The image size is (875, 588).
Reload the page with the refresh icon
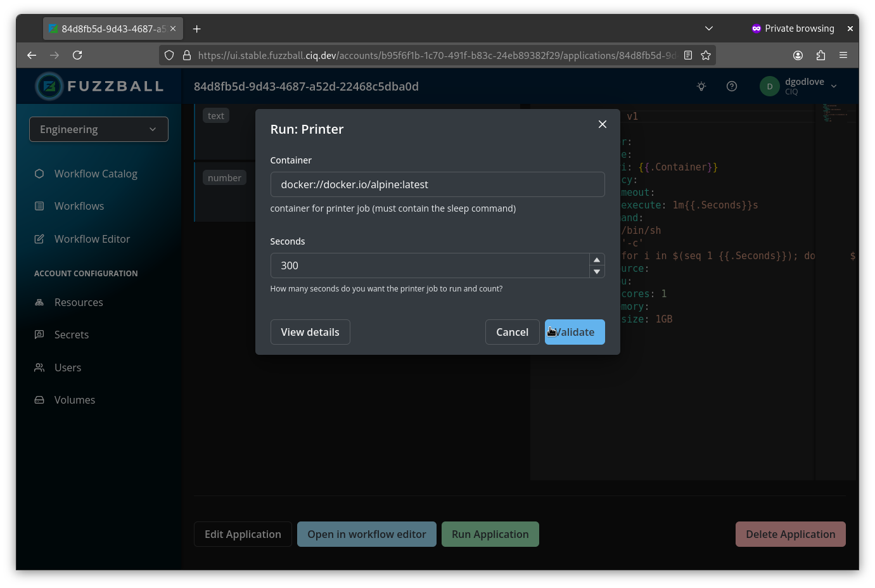click(x=77, y=55)
